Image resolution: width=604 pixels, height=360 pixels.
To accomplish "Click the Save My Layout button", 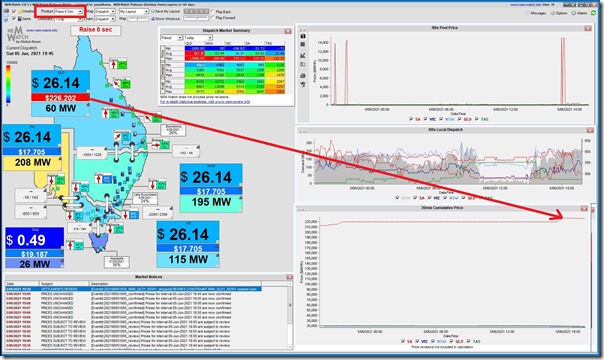I will [166, 12].
